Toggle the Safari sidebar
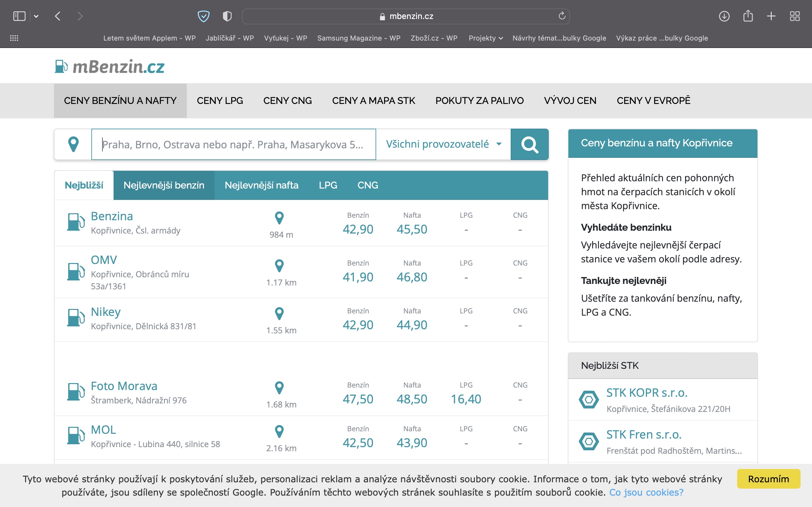 tap(19, 16)
